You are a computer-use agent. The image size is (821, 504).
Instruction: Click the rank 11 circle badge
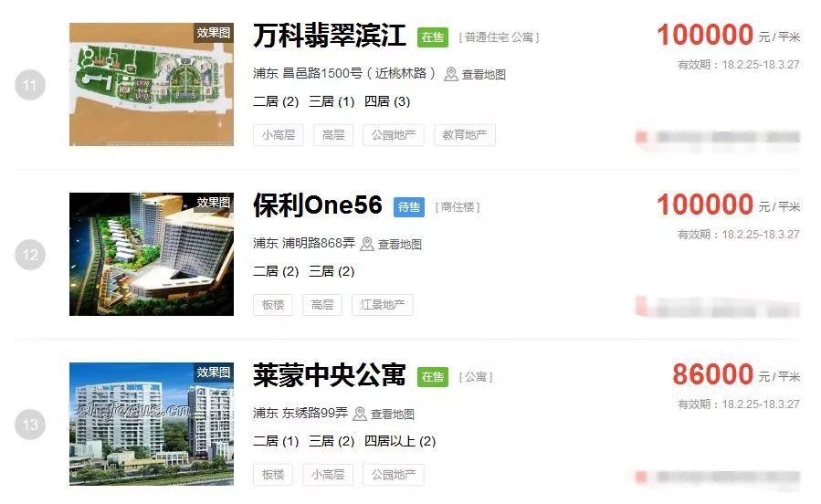pyautogui.click(x=30, y=85)
